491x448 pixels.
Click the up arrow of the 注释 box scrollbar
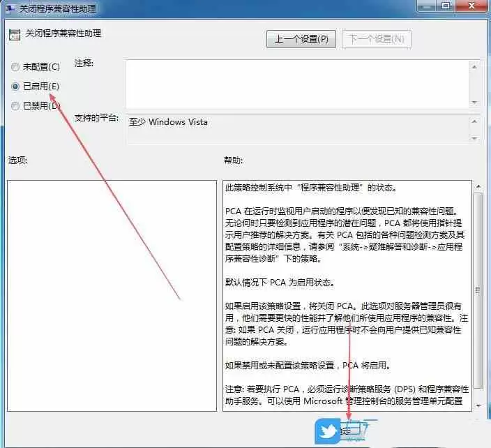click(x=474, y=66)
